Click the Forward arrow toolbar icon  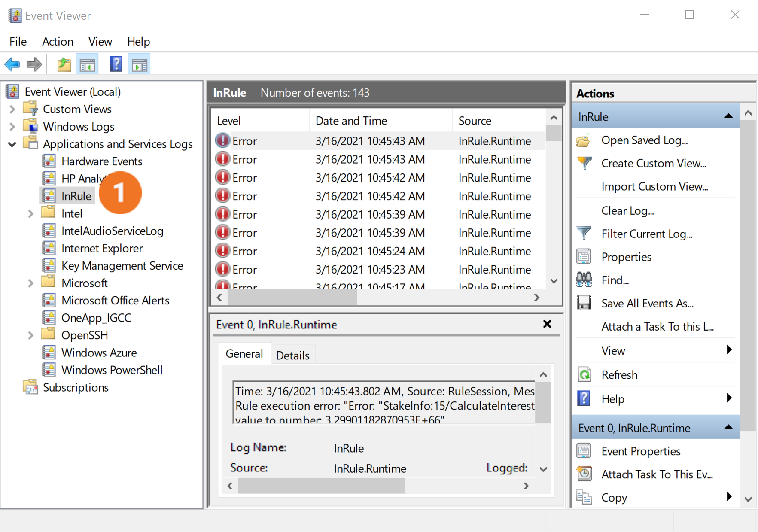34,65
